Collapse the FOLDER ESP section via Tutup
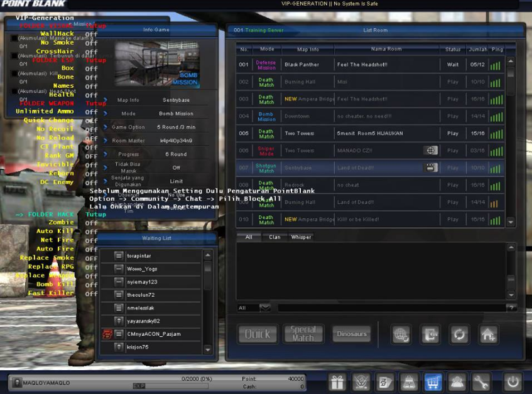The height and width of the screenshot is (394, 532). coord(97,60)
